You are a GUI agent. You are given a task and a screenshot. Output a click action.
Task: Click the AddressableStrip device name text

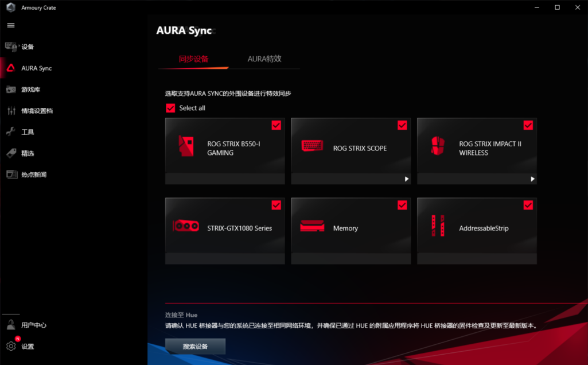coord(484,228)
